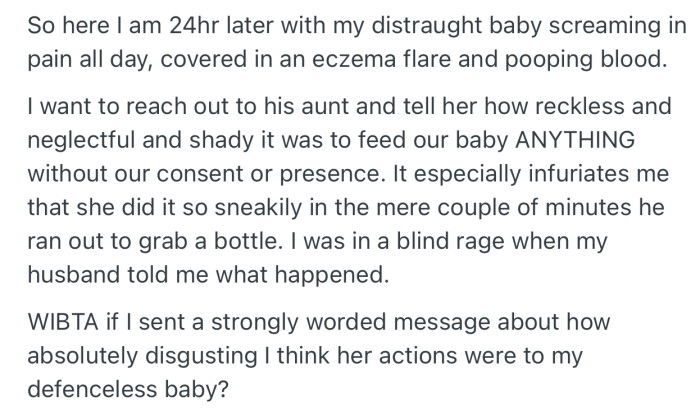Click the words "defenceless baby?"

click(128, 389)
